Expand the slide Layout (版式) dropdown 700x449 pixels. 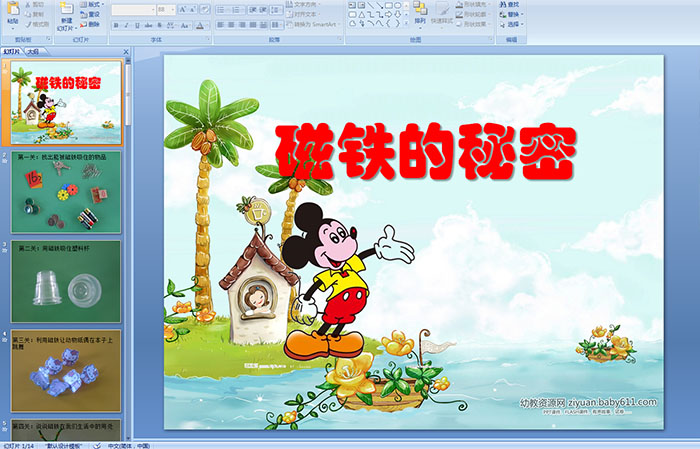click(93, 4)
